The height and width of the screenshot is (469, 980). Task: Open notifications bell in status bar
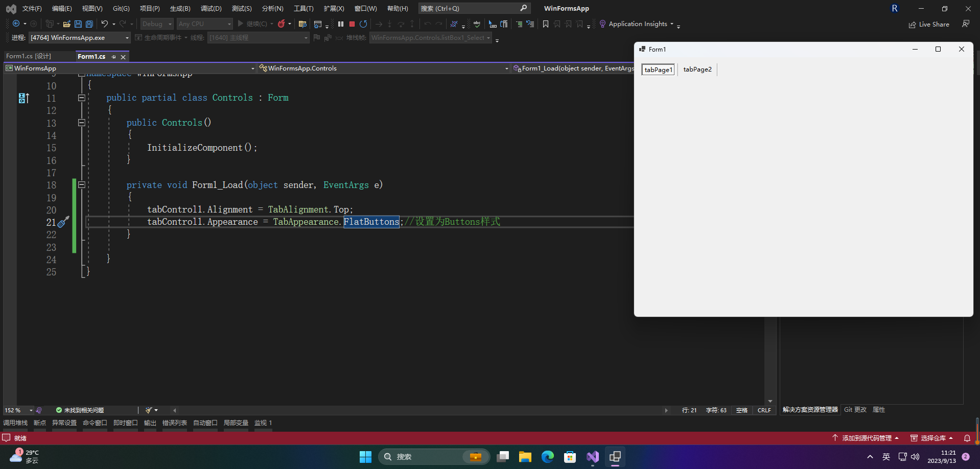tap(967, 438)
